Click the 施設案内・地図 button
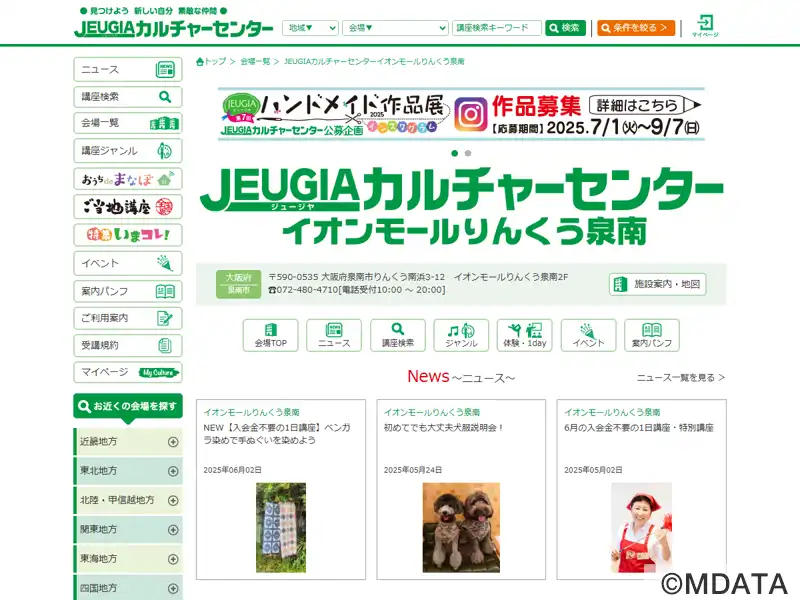Screen dimensions: 800x600 point(657,284)
